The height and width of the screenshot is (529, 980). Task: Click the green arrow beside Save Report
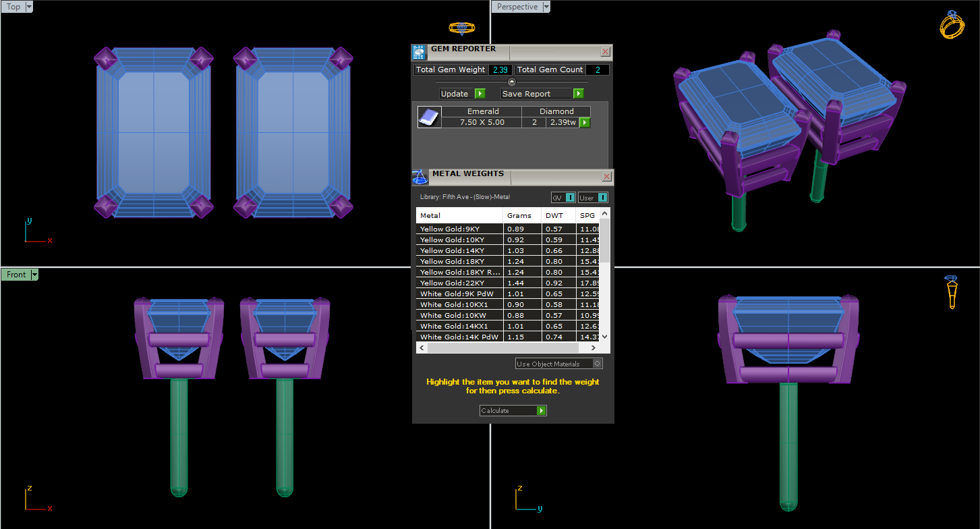point(578,94)
